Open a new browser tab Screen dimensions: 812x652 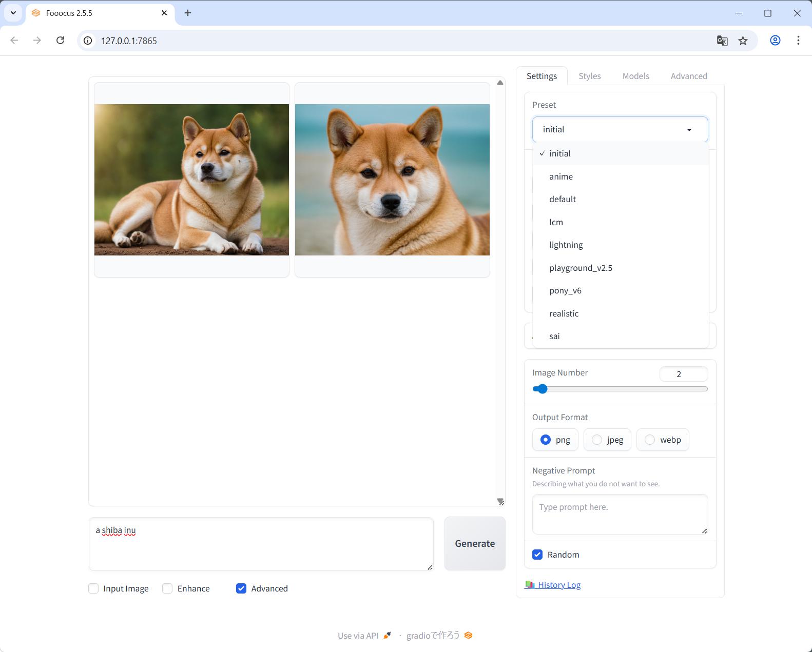point(188,13)
